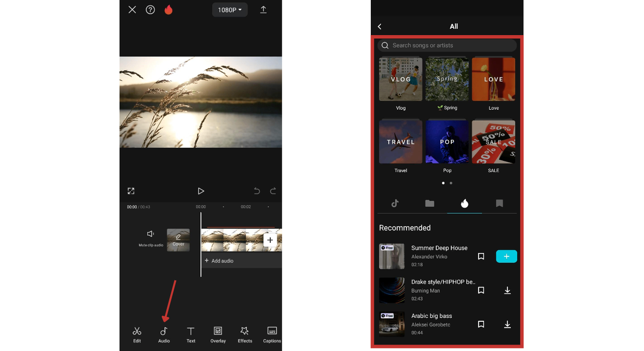Edit the Cover thumbnail
This screenshot has width=644, height=351.
pyautogui.click(x=178, y=240)
